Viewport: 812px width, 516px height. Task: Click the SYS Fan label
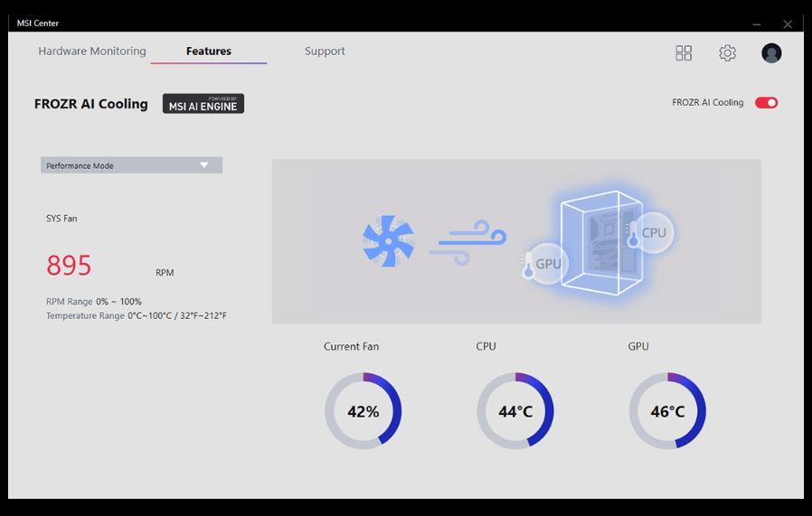[x=61, y=219]
